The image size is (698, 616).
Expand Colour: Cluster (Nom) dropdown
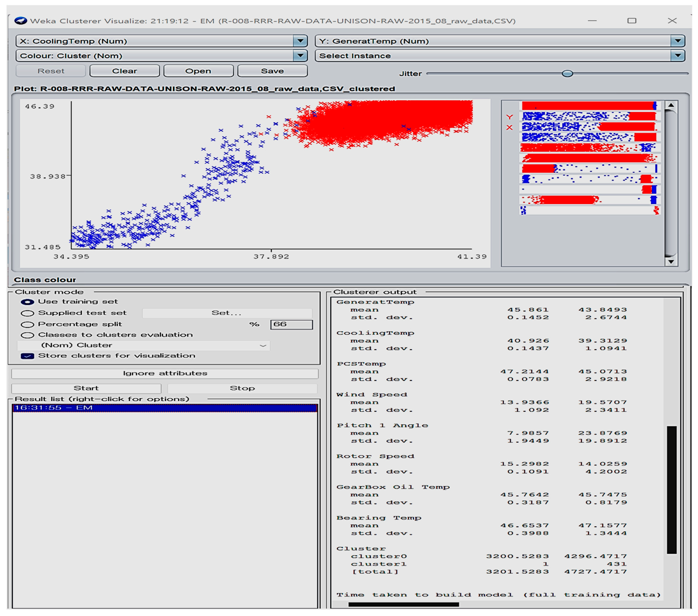click(x=300, y=56)
